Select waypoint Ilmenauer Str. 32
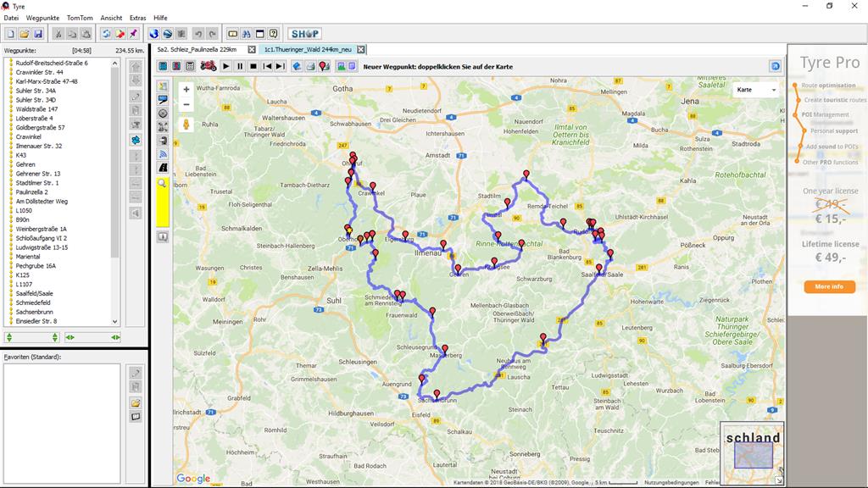 (39, 146)
